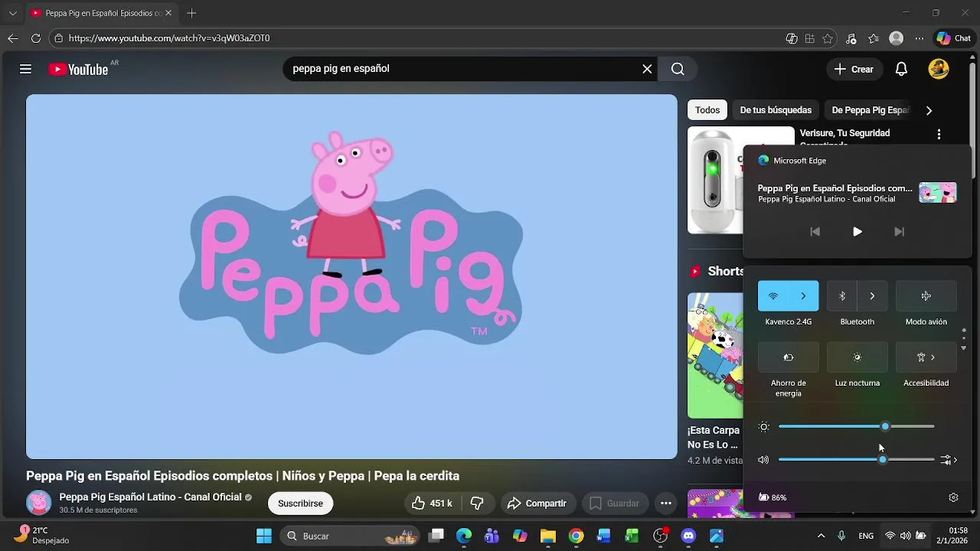Select De tus búsquedas chip
This screenshot has width=980, height=551.
(x=776, y=110)
